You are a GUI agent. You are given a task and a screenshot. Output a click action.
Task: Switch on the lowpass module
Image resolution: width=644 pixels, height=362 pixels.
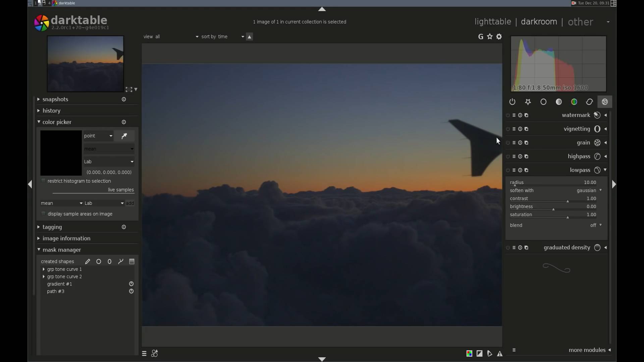click(x=508, y=170)
